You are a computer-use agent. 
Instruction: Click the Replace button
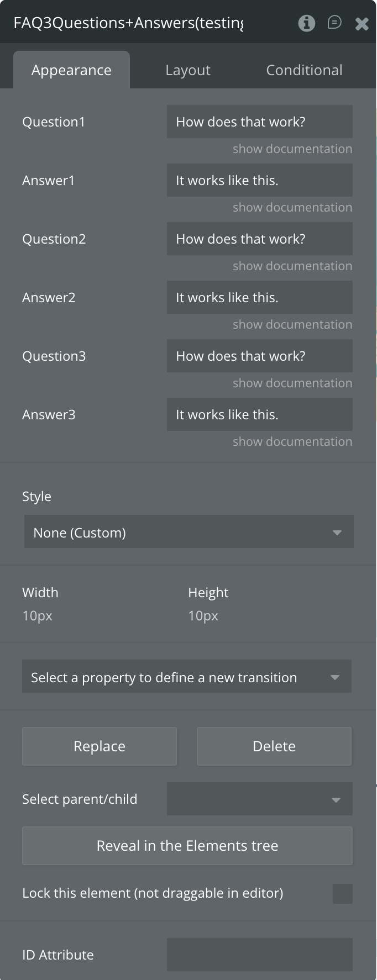pos(100,746)
